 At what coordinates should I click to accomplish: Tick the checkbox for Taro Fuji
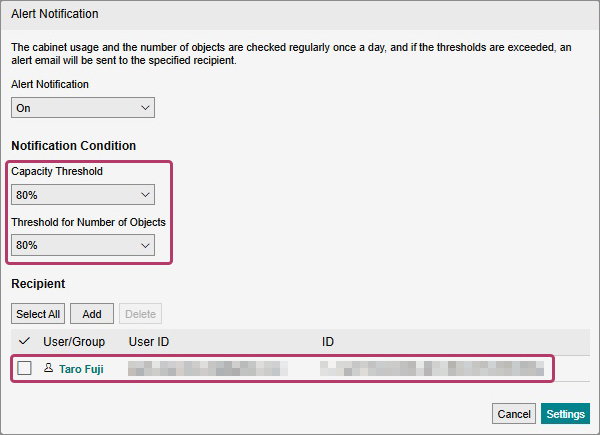click(x=25, y=369)
